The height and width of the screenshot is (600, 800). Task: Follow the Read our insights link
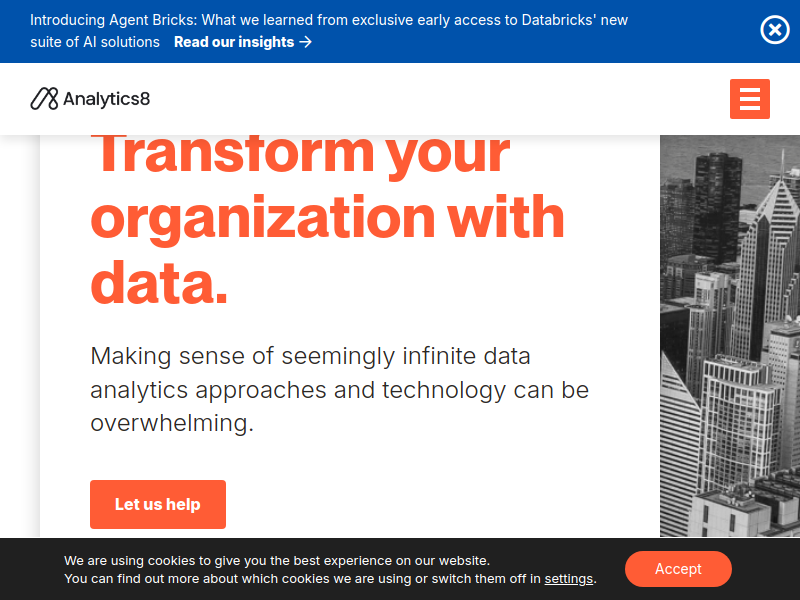coord(242,42)
